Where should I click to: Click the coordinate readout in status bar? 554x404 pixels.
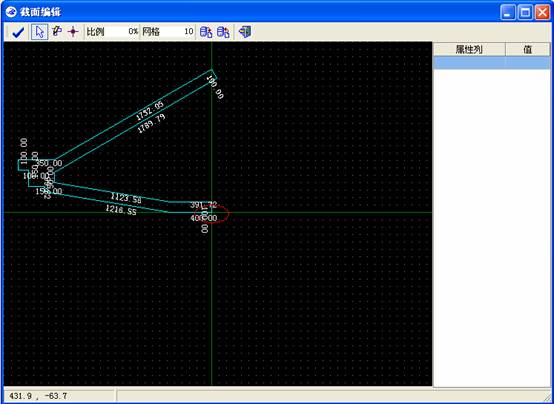(39, 396)
